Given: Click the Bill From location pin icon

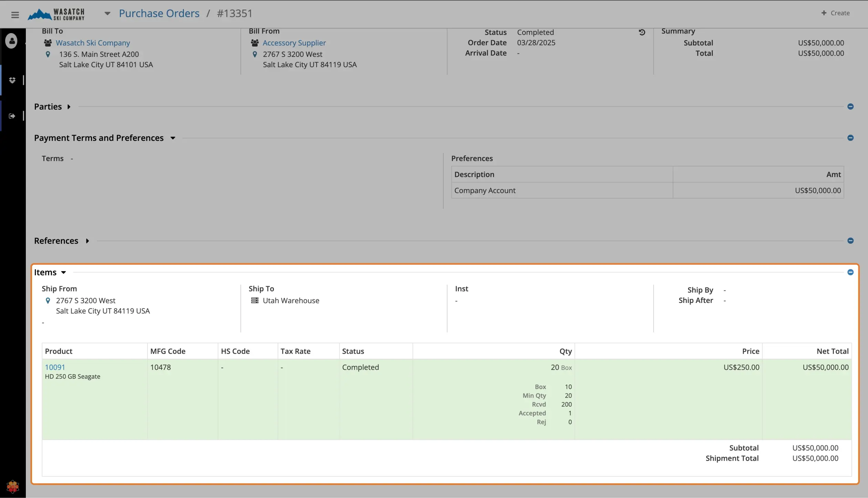Looking at the screenshot, I should point(255,54).
